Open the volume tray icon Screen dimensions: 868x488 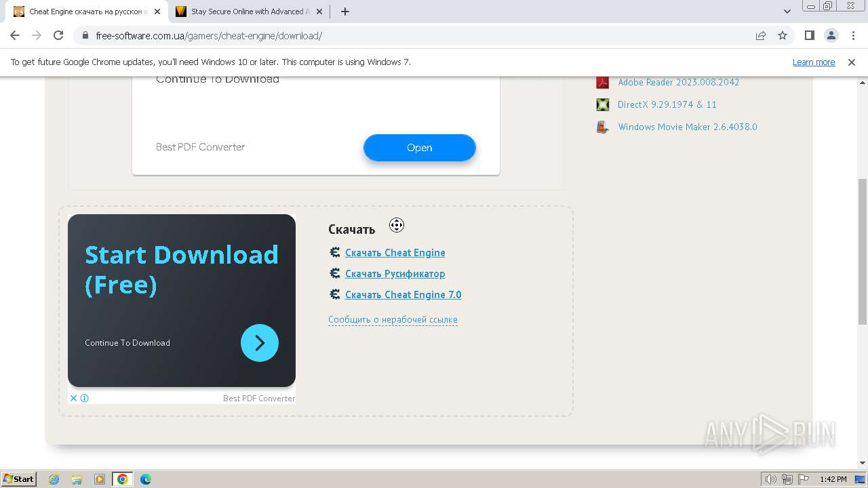point(771,479)
